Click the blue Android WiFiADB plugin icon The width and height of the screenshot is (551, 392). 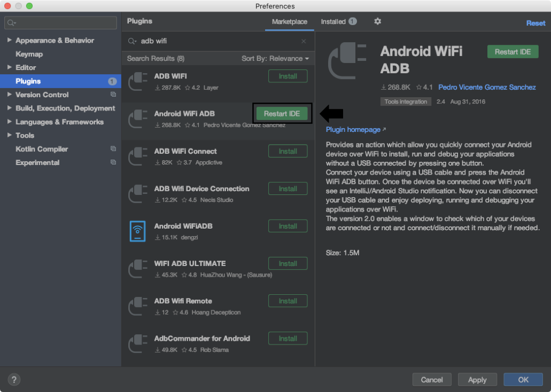pyautogui.click(x=138, y=231)
